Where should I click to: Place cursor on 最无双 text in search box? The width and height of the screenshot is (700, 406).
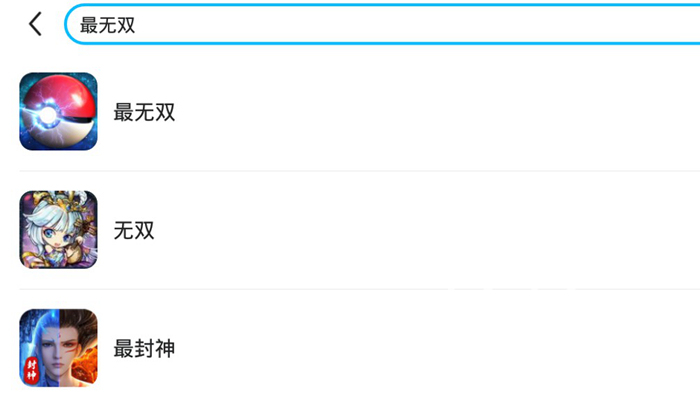pos(107,25)
